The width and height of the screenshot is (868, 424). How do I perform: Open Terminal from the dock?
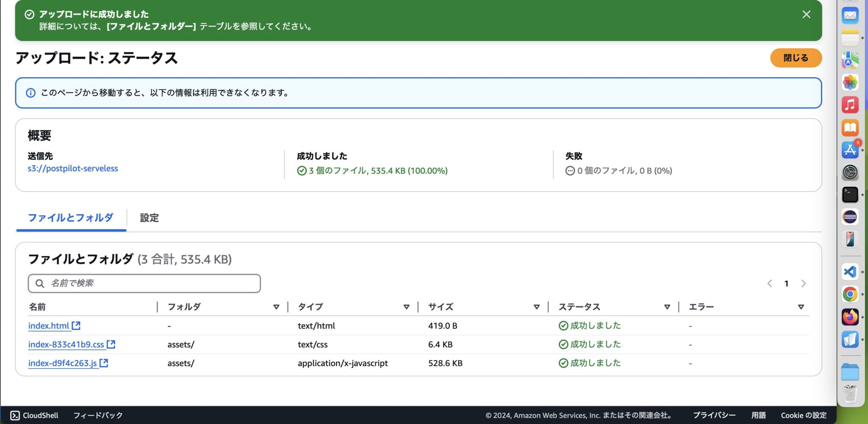[849, 195]
